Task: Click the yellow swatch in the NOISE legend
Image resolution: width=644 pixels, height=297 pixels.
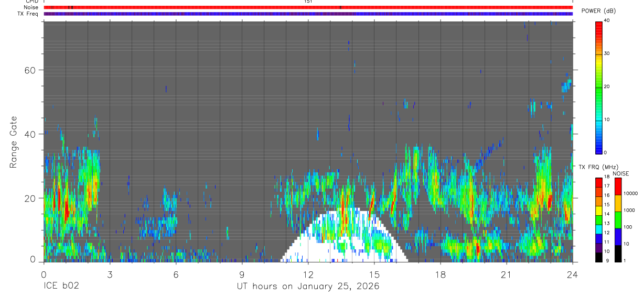Action: 618,203
